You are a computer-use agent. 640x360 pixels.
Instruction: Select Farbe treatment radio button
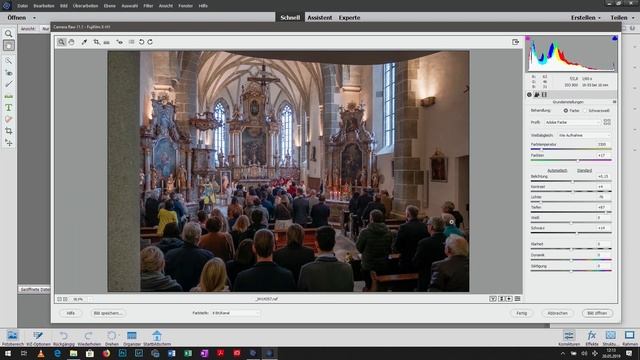tap(566, 111)
